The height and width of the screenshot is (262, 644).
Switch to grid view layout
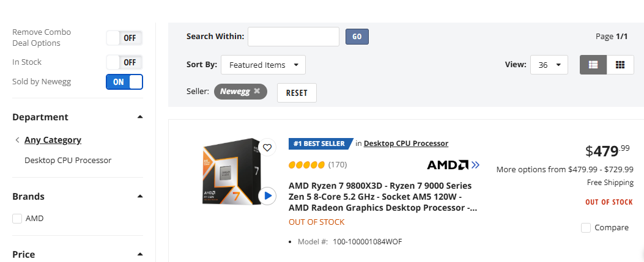pos(620,65)
